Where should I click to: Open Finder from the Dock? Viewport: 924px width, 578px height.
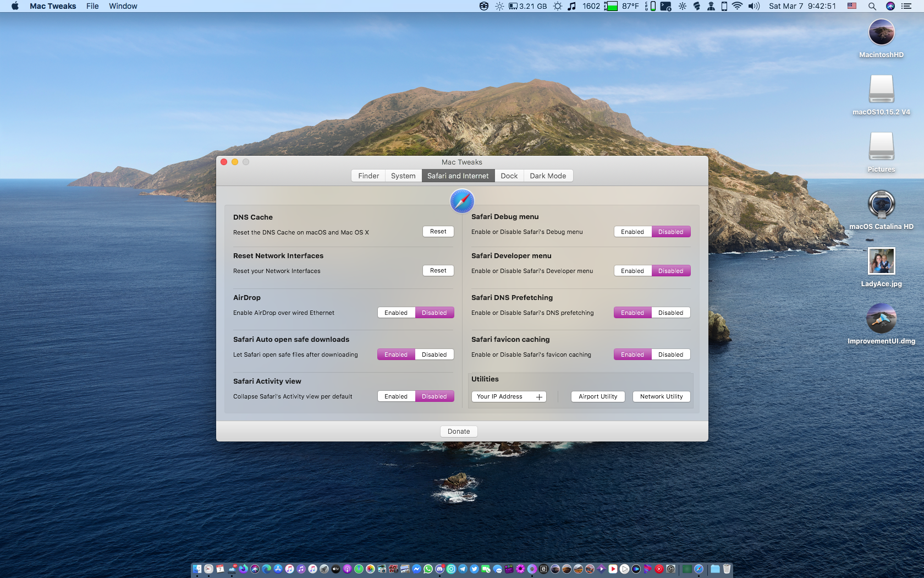(x=197, y=569)
